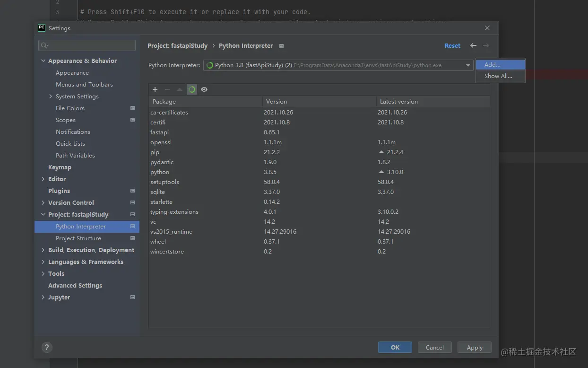
Task: Click the Cancel button
Action: coord(434,347)
